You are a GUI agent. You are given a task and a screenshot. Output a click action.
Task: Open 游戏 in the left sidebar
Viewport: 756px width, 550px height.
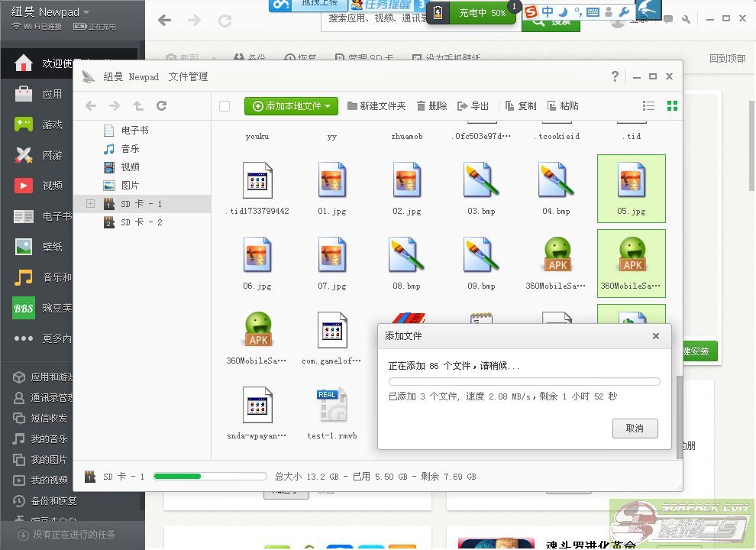pos(52,125)
